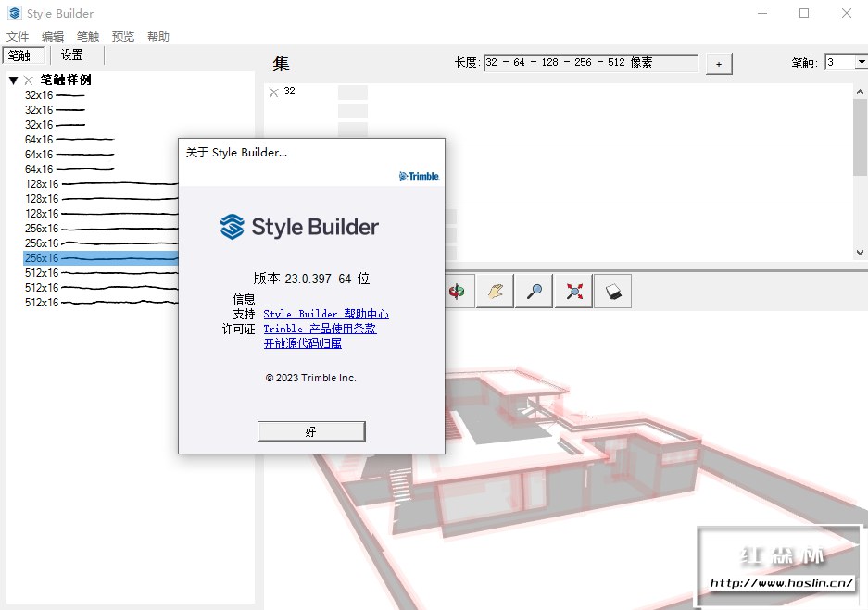The height and width of the screenshot is (610, 868).
Task: Select the Orbit tool in preview toolbar
Action: point(459,291)
